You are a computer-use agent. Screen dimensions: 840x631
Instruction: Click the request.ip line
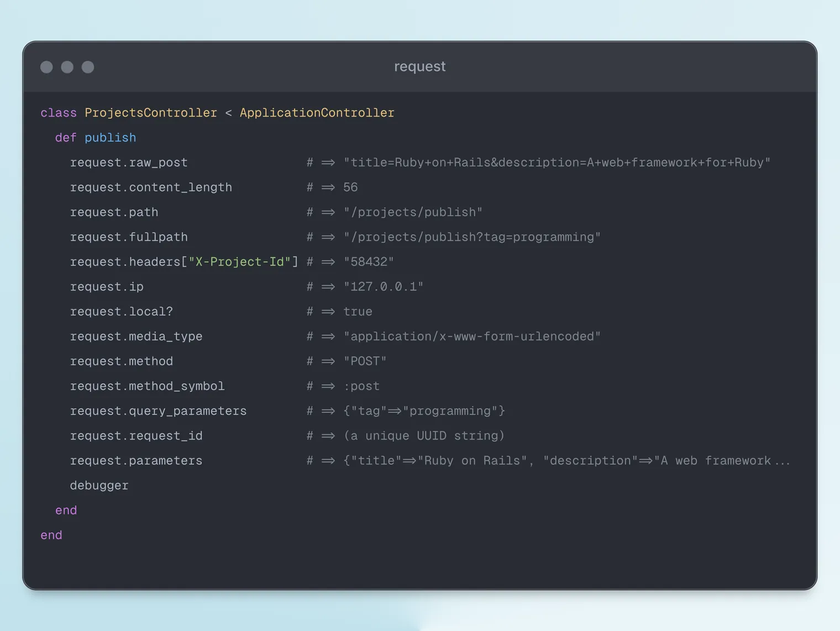107,286
